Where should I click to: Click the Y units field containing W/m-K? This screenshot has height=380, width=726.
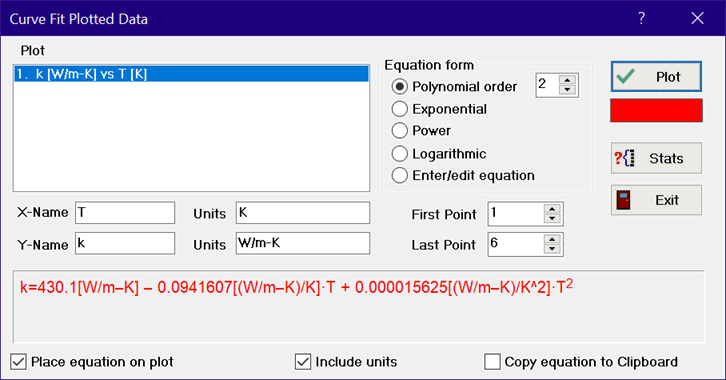point(303,243)
